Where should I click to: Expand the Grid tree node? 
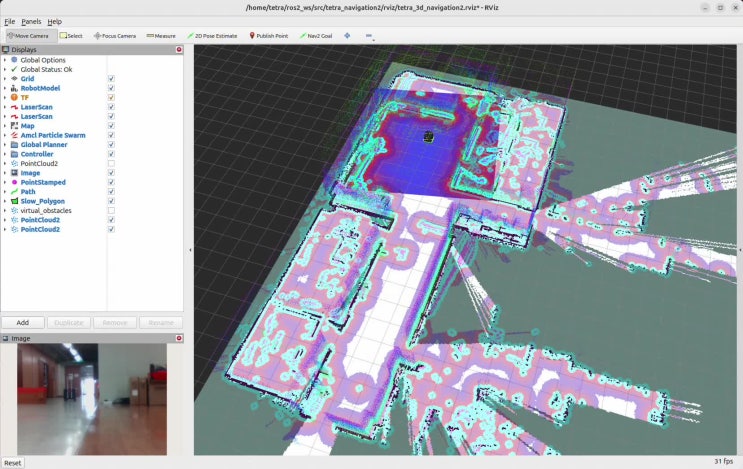click(x=5, y=79)
